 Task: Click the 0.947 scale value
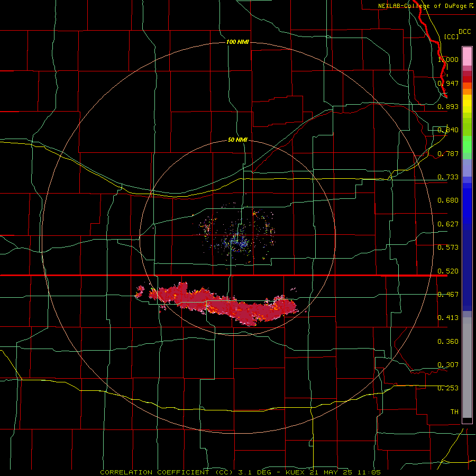coord(448,83)
